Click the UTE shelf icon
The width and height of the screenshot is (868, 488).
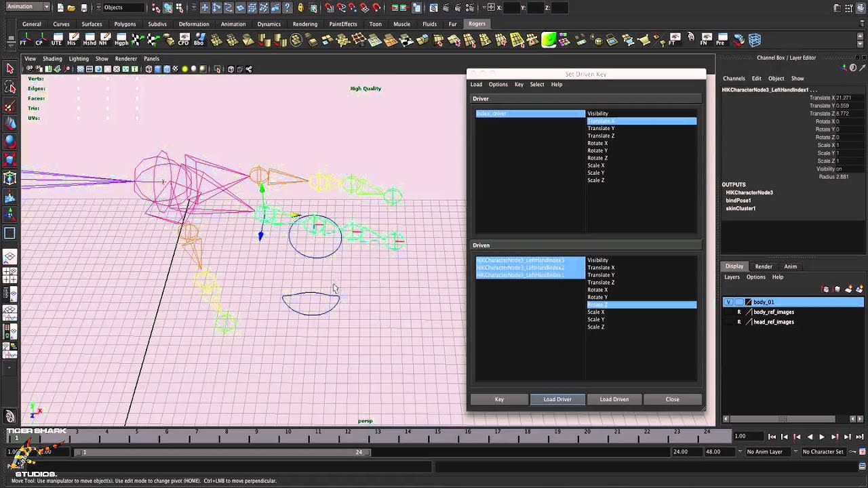pyautogui.click(x=57, y=40)
